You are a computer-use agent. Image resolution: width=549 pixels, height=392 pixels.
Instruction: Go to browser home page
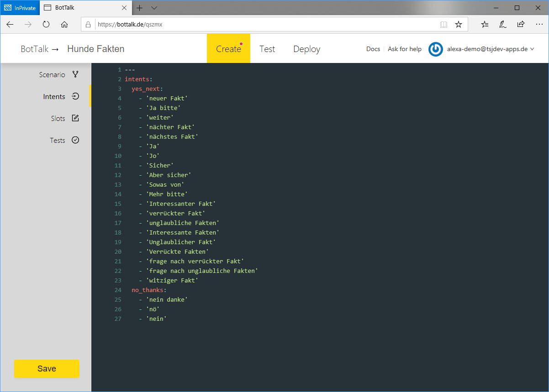[x=64, y=25]
